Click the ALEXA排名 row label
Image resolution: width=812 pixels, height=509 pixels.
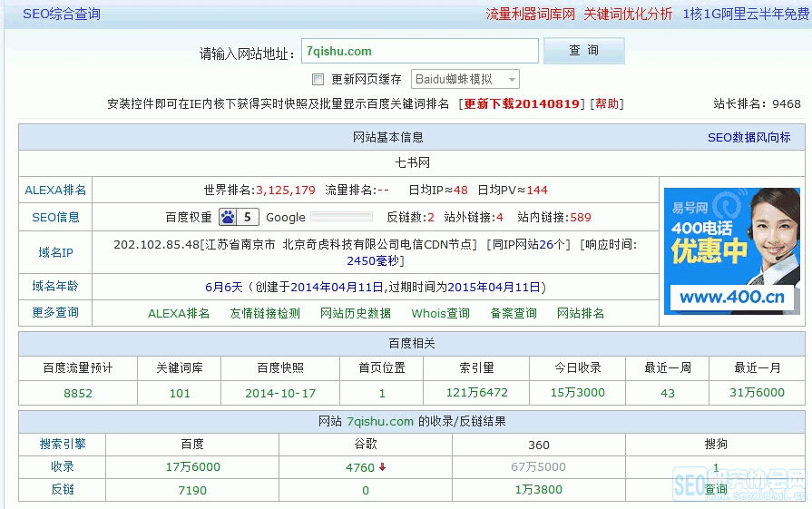tap(55, 190)
